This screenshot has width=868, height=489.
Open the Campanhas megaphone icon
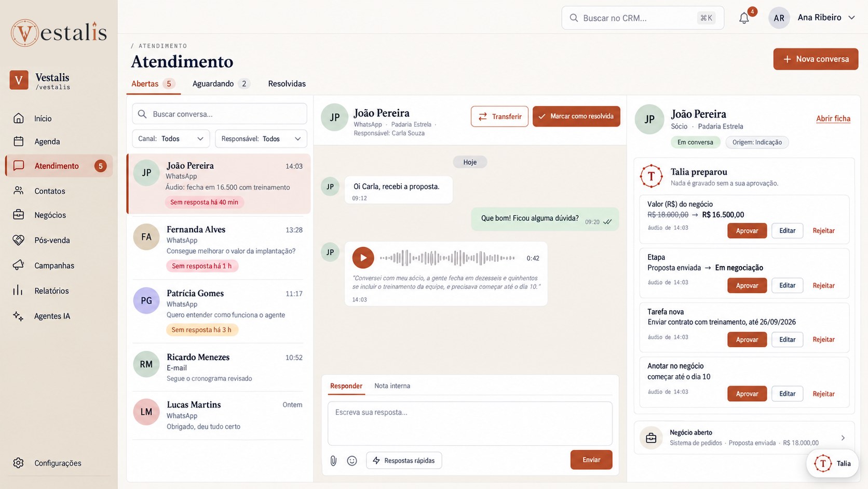coord(19,265)
